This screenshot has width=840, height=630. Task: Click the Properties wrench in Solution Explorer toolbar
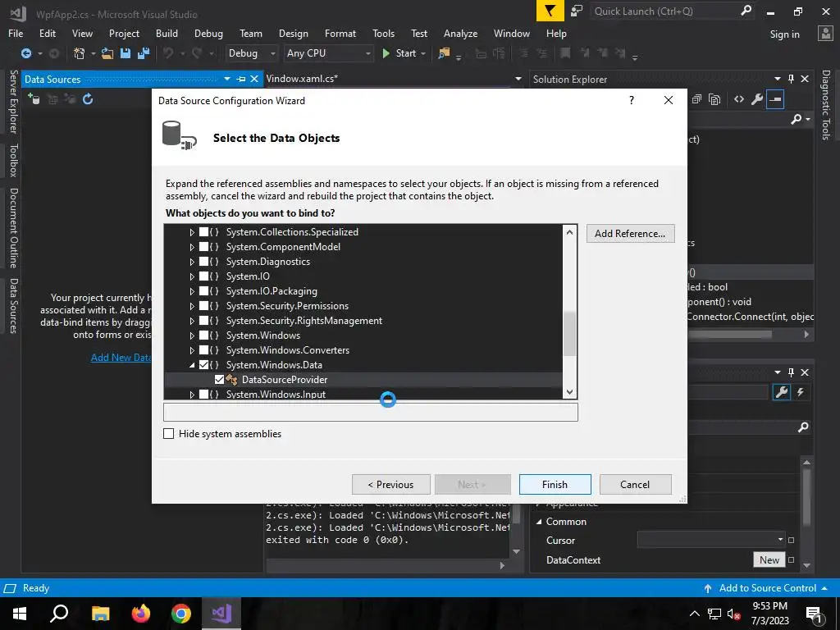[x=757, y=99]
